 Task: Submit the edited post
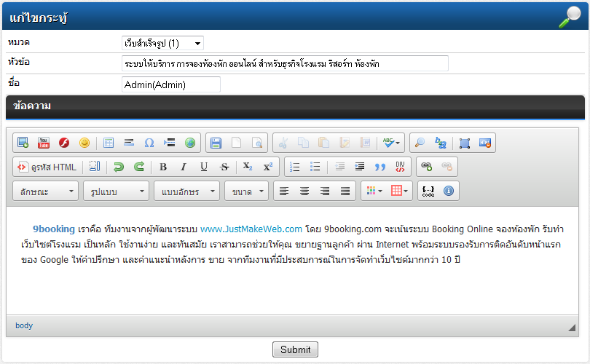[x=296, y=349]
